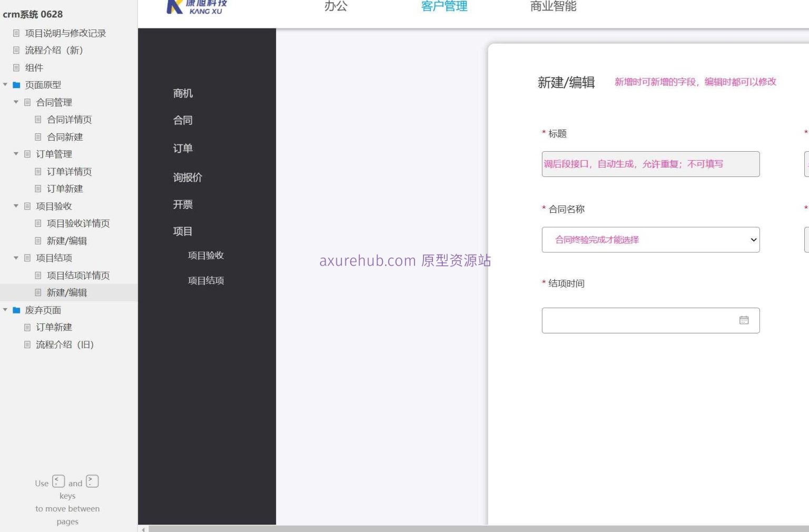
Task: Collapse the 项目结项 tree node
Action: pyautogui.click(x=16, y=258)
